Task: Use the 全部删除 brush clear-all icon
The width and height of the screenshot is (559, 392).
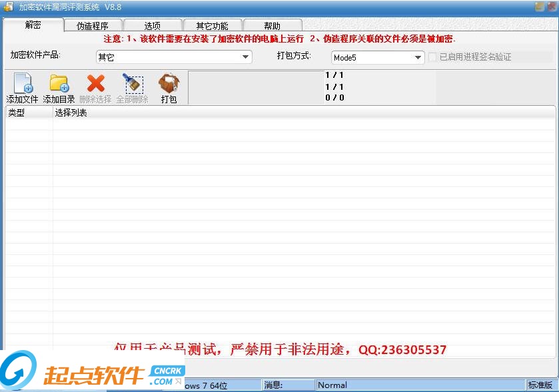Action: coord(133,85)
